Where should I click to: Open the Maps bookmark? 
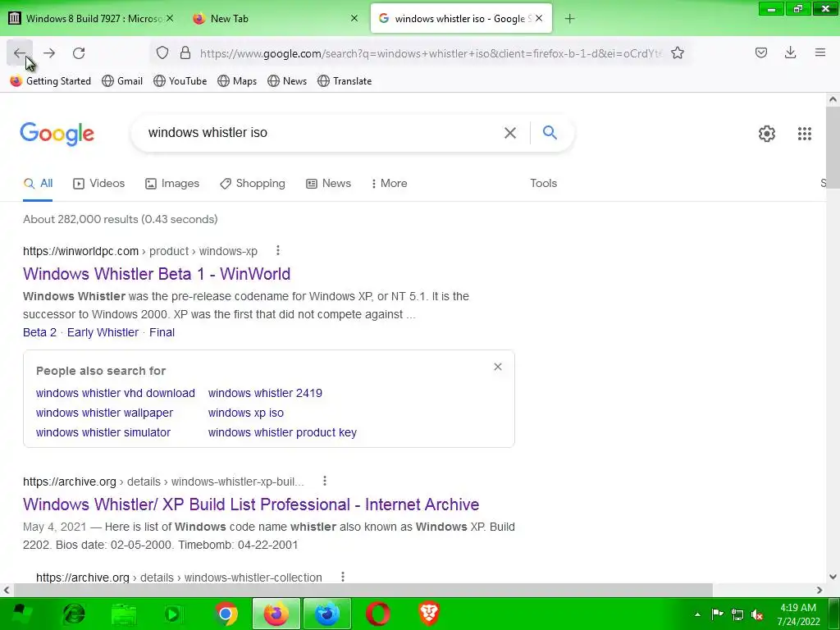[x=237, y=81]
